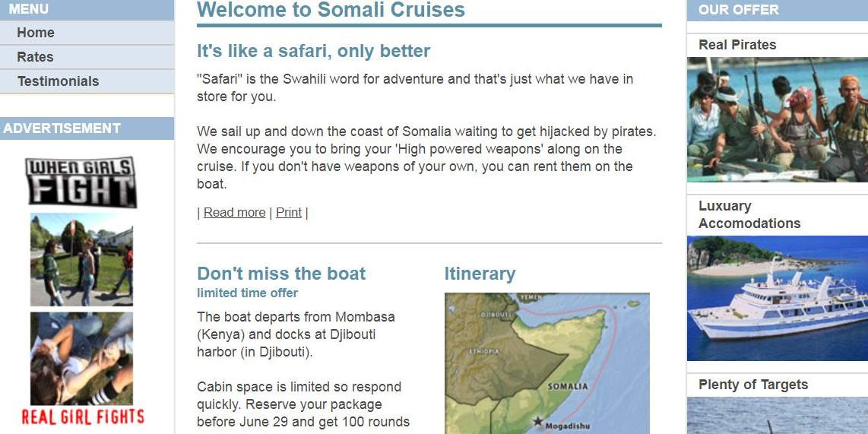Click the Real Pirates heading
868x434 pixels.
(x=737, y=45)
